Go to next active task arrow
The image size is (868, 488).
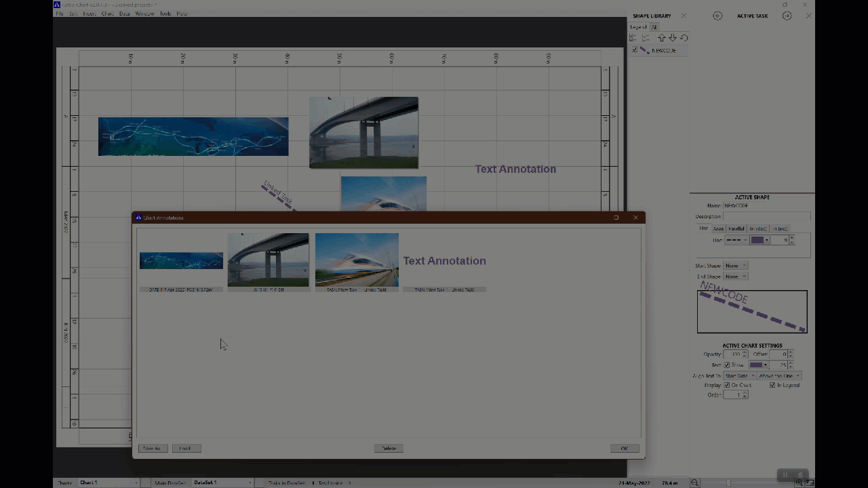click(787, 16)
